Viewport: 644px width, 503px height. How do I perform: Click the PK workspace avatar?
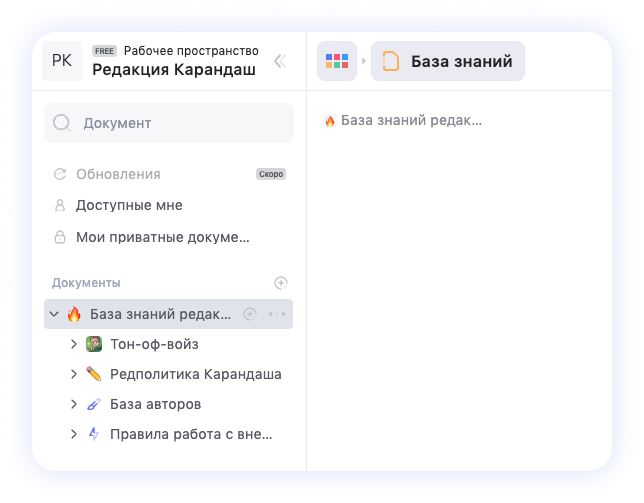[x=61, y=61]
